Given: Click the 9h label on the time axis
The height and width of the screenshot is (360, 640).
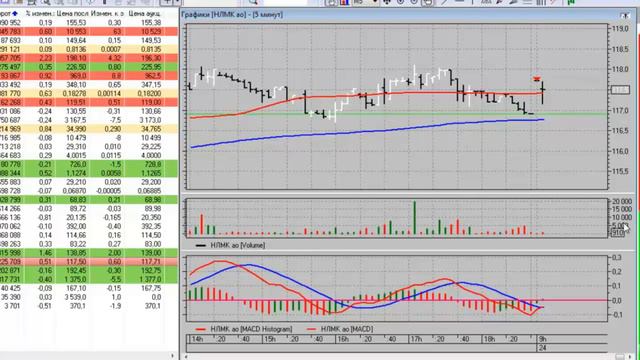Looking at the screenshot, I should 542,339.
